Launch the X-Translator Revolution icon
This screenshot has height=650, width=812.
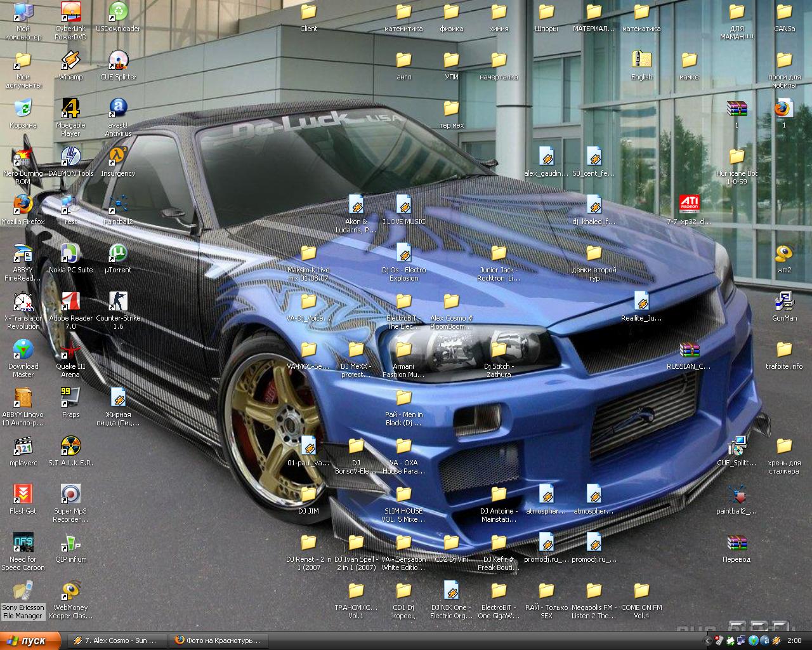[23, 311]
